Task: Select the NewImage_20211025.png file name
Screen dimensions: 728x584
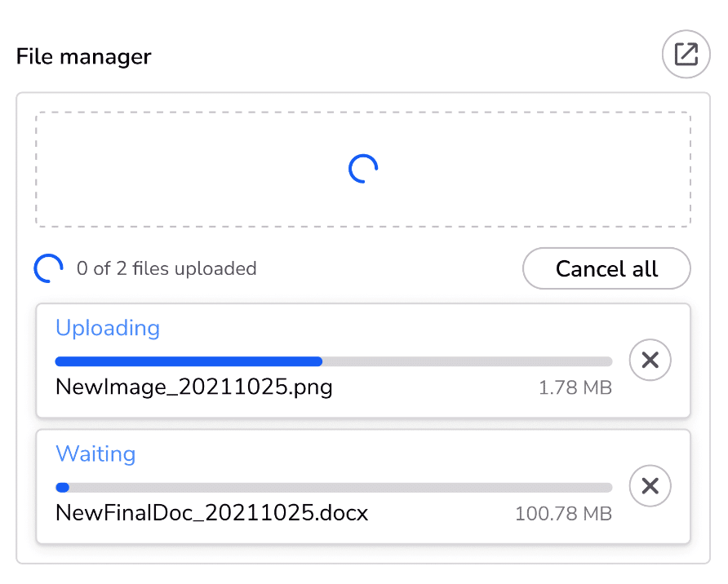Action: click(x=193, y=387)
